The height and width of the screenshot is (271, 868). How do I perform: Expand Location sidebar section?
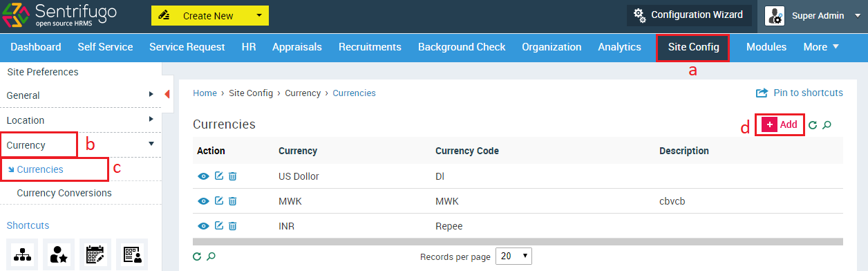coord(80,120)
